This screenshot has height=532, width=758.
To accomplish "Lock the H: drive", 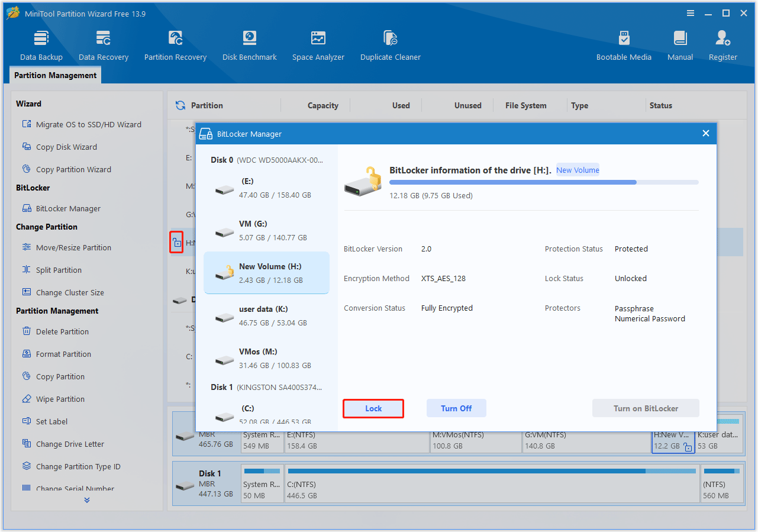I will [373, 408].
